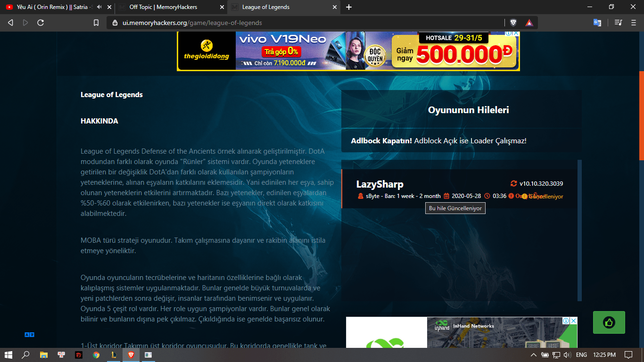Viewport: 644px width, 362px height.
Task: Close the League of Legends tab
Action: [x=335, y=7]
